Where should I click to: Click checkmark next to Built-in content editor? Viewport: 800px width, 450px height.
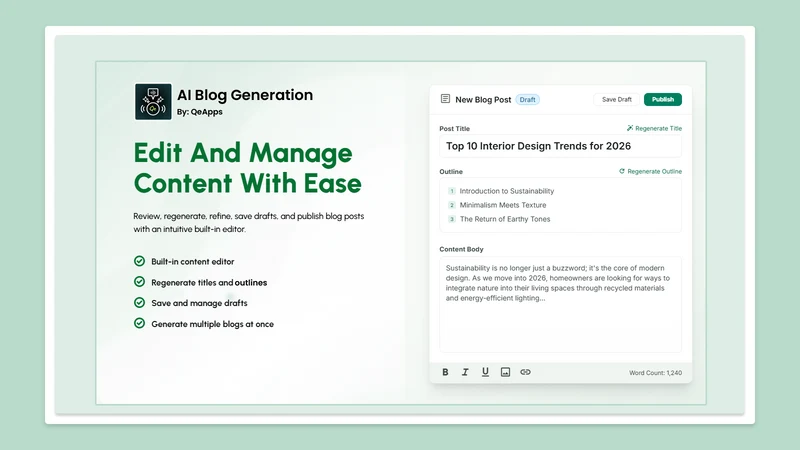[139, 261]
